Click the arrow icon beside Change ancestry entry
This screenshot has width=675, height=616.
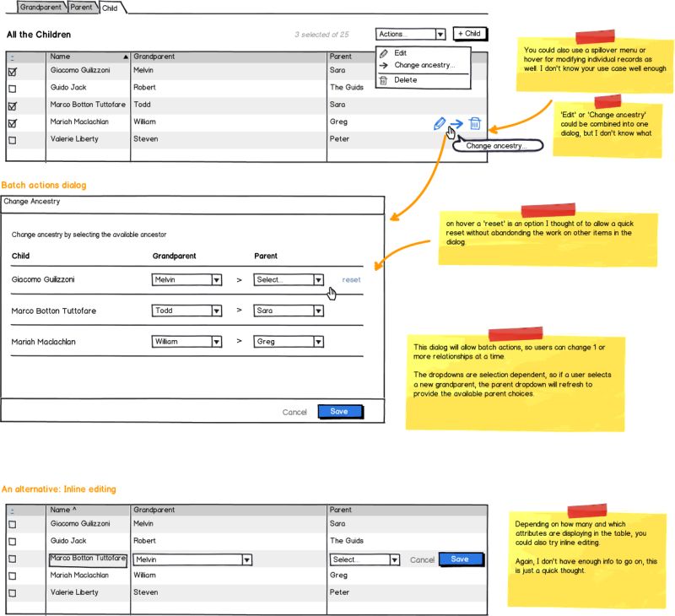click(x=384, y=65)
